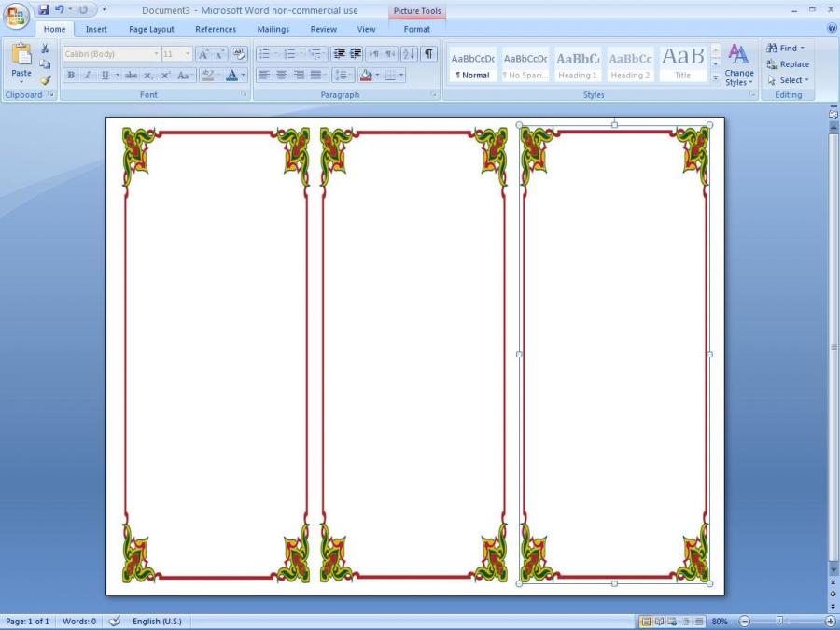Open the Mailings tab

tap(273, 30)
